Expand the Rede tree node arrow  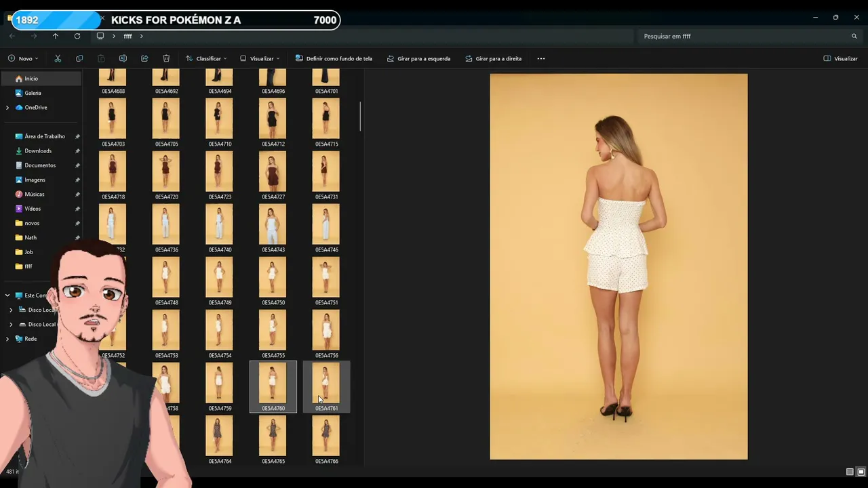click(7, 339)
